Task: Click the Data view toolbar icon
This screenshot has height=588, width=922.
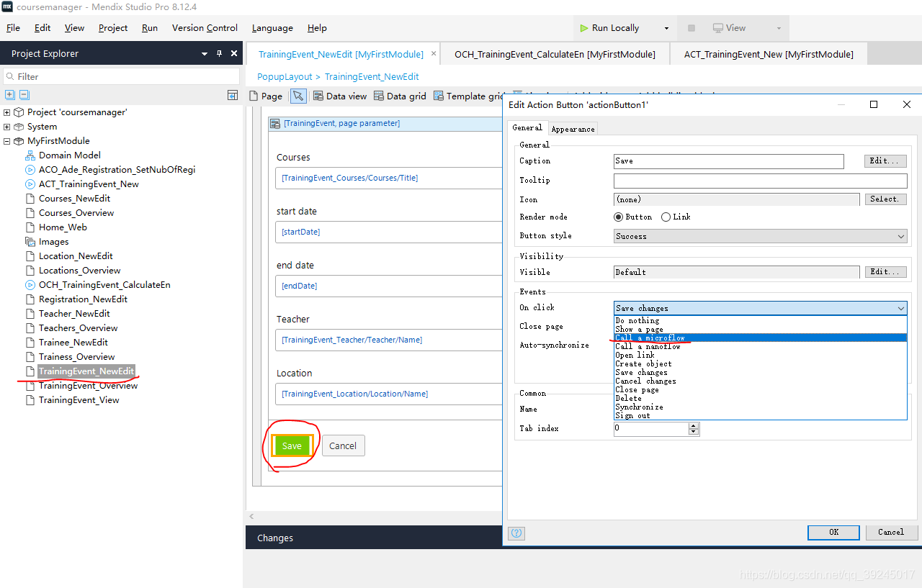Action: (x=339, y=96)
